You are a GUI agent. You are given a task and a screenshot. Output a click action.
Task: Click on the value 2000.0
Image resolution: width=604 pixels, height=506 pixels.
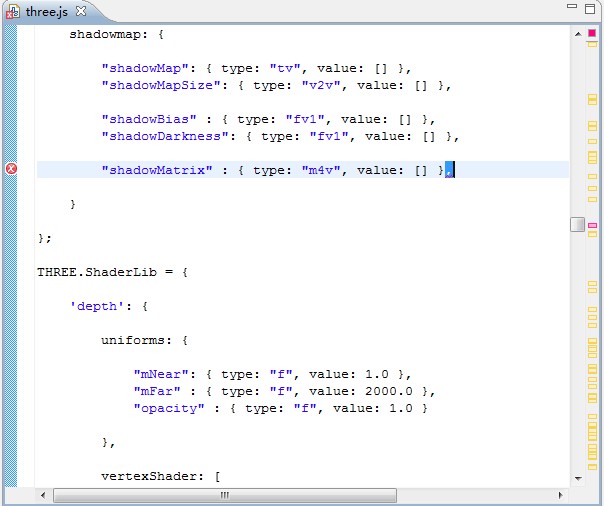pyautogui.click(x=389, y=391)
